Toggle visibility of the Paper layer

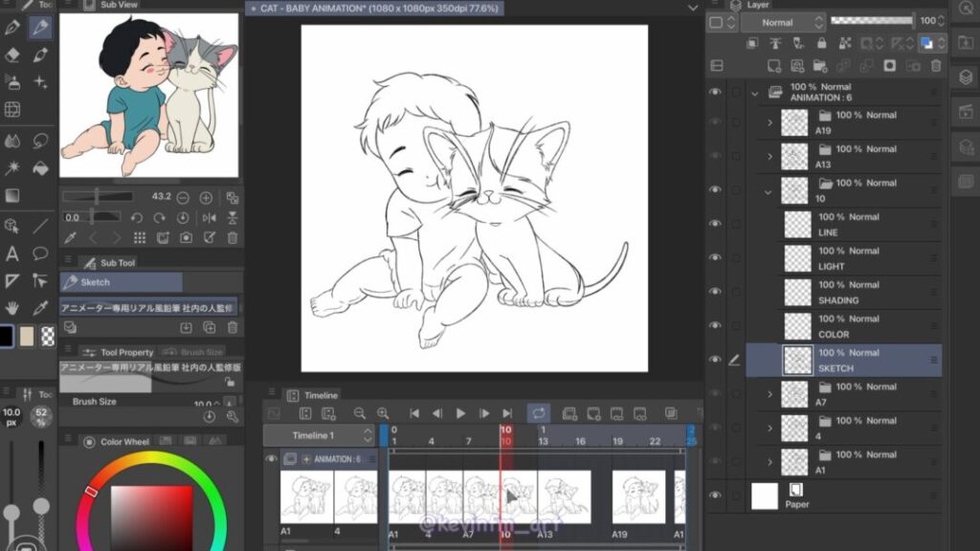(715, 496)
